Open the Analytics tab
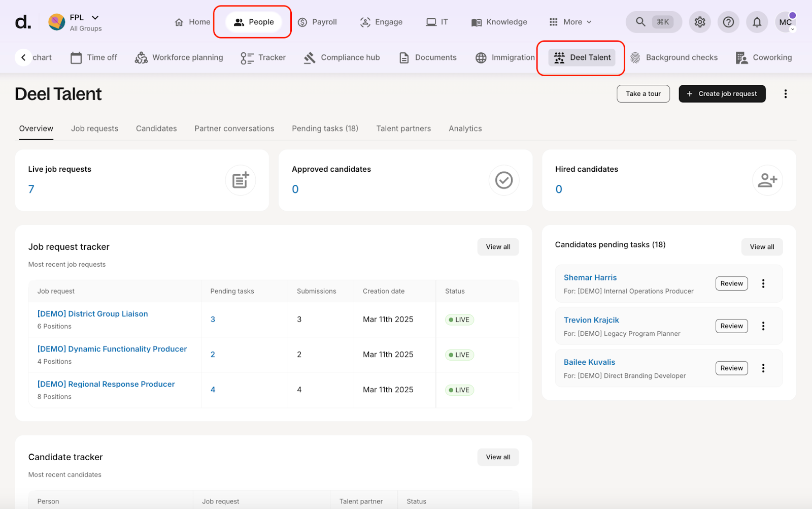Image resolution: width=812 pixels, height=509 pixels. [465, 129]
